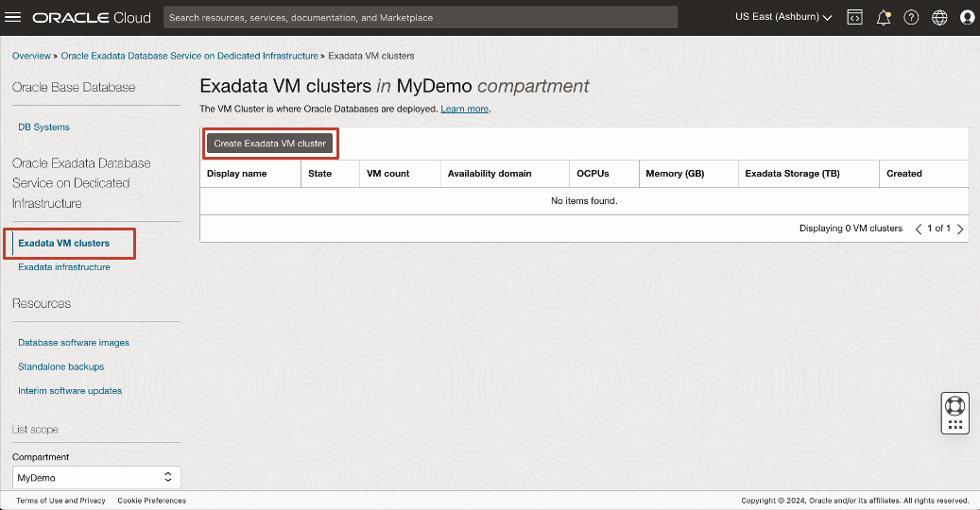This screenshot has height=510, width=980.
Task: Open Oracle Exadata Database Service breadcrumb link
Action: point(189,56)
